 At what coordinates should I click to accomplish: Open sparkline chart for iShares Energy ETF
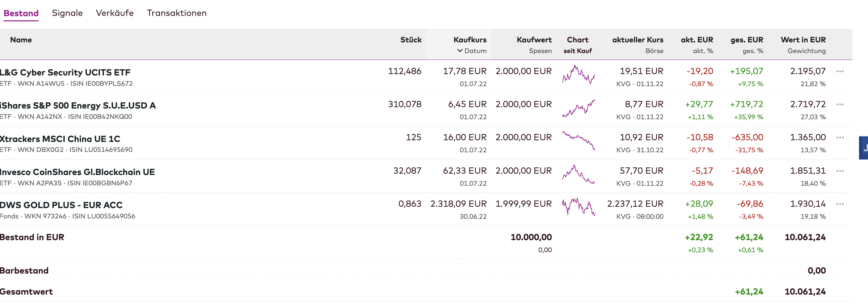pyautogui.click(x=578, y=108)
